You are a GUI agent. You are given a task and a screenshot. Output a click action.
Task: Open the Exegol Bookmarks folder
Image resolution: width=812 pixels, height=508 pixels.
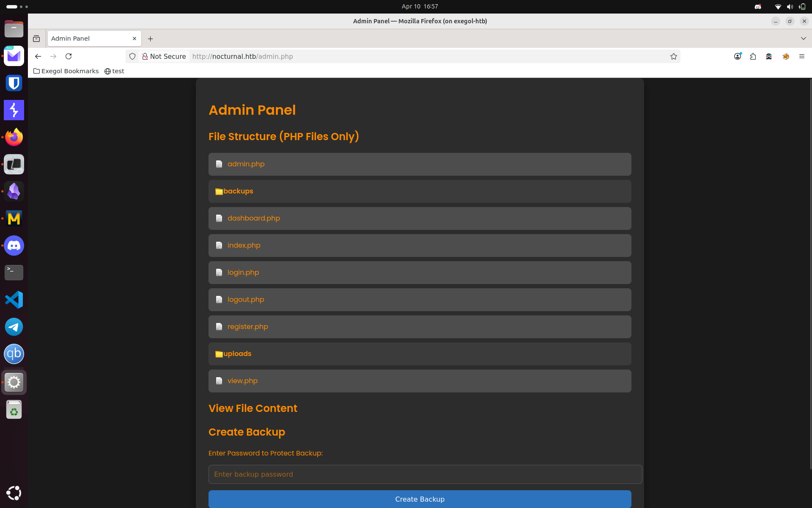[x=66, y=71]
